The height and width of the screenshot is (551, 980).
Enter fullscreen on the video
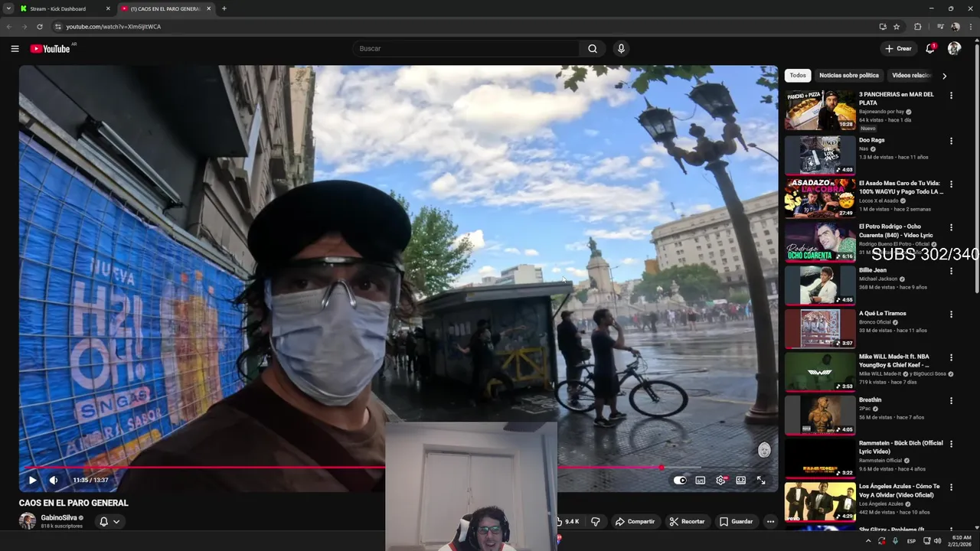click(761, 480)
